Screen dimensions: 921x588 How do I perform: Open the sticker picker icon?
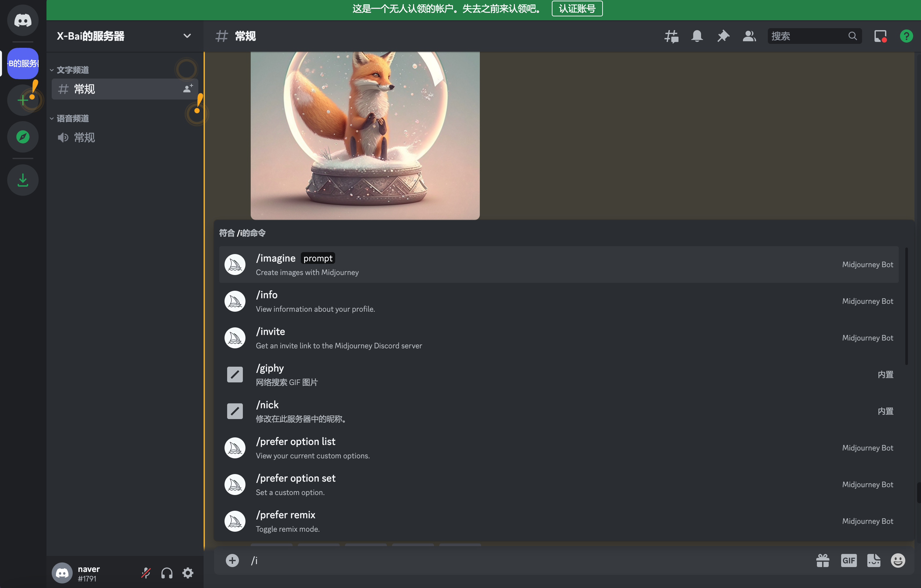[x=873, y=560]
